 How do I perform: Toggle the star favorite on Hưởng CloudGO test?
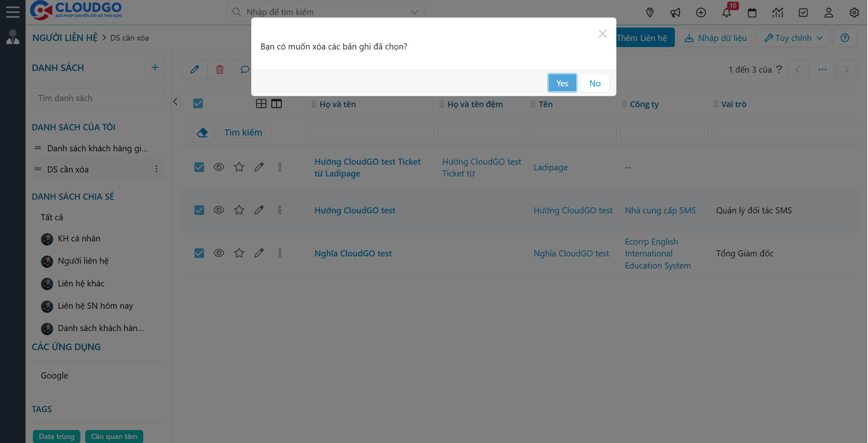(x=239, y=210)
